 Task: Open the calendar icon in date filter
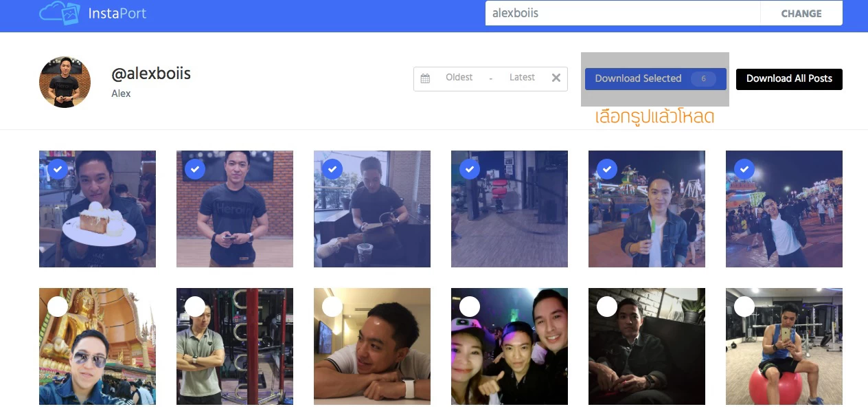(425, 78)
